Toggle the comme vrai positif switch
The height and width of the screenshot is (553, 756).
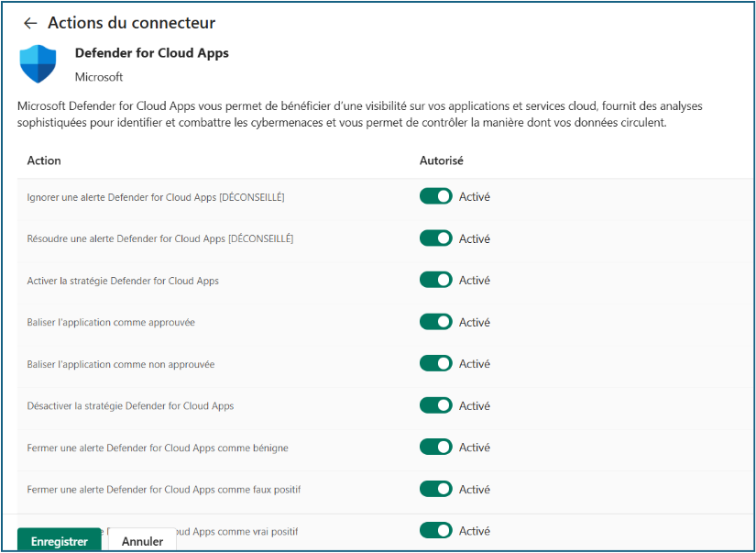click(x=436, y=530)
